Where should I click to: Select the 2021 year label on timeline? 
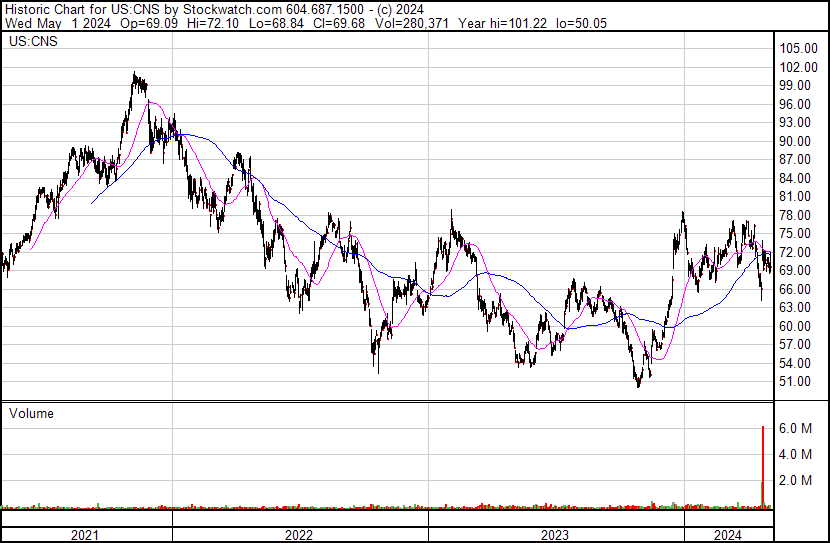tap(86, 535)
